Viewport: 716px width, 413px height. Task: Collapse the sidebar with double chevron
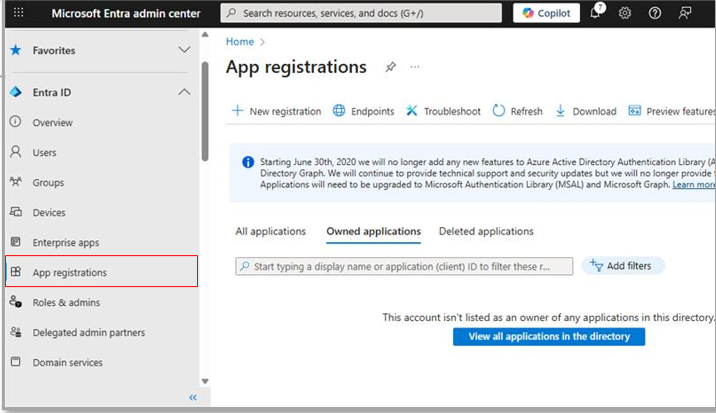coord(193,397)
